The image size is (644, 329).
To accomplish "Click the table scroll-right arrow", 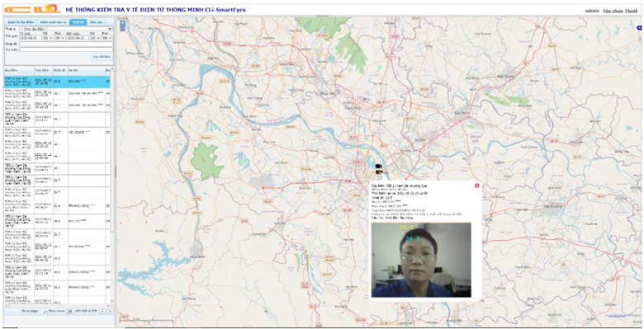I will (x=108, y=306).
